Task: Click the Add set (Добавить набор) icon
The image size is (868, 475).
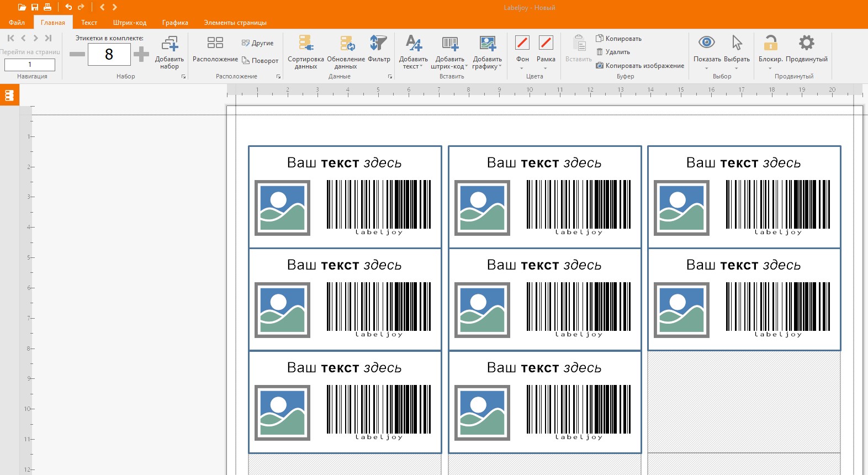Action: (170, 44)
